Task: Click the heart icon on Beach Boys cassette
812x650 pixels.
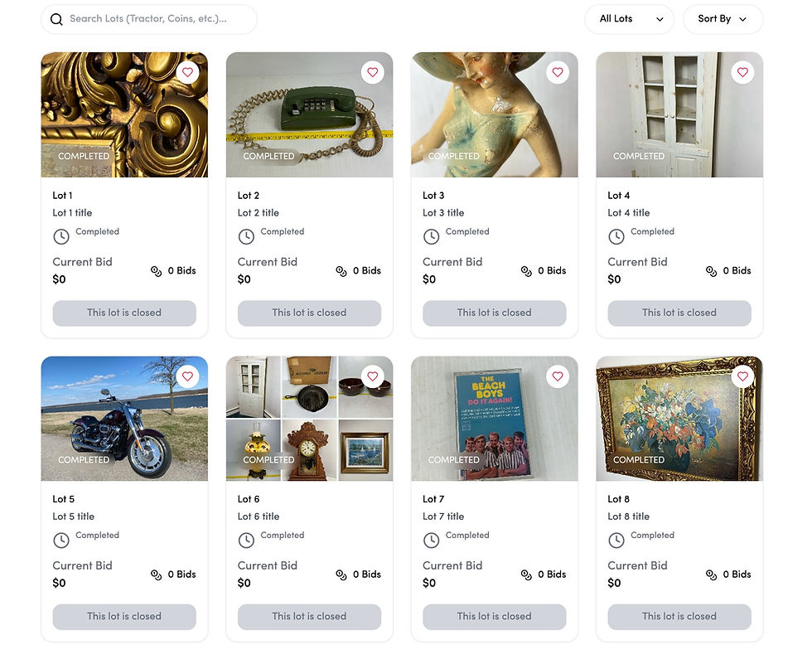Action: (x=557, y=376)
